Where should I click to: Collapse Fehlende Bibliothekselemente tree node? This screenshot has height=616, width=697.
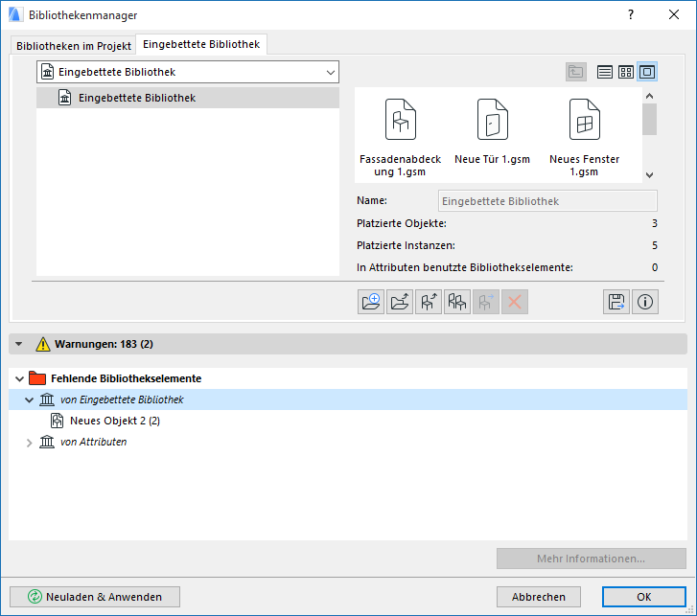[19, 378]
